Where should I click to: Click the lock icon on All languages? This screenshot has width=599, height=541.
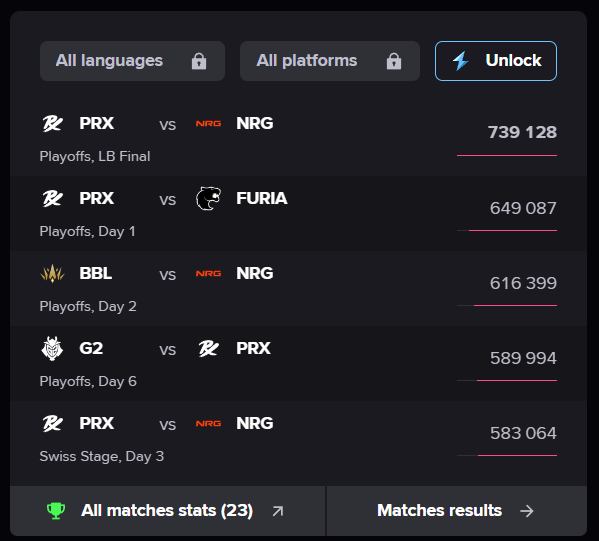pyautogui.click(x=199, y=61)
